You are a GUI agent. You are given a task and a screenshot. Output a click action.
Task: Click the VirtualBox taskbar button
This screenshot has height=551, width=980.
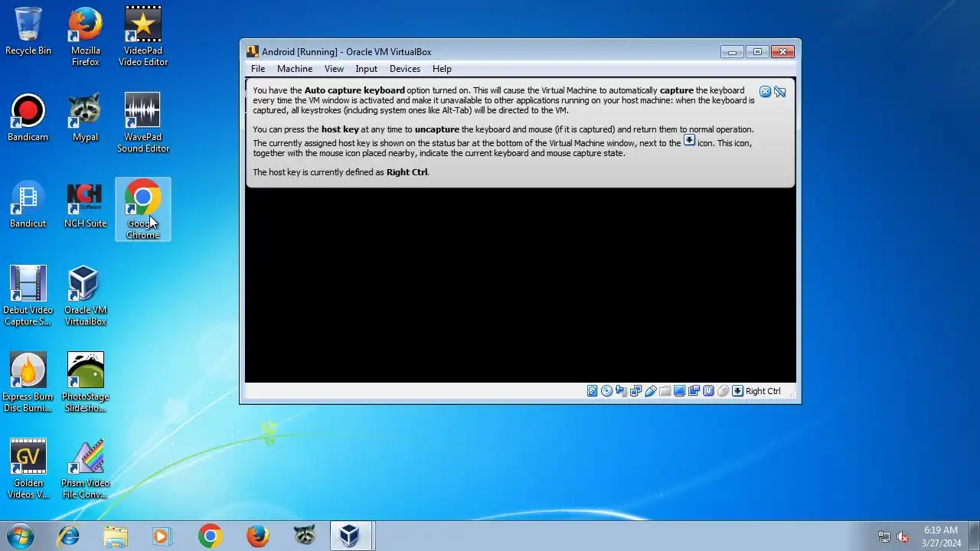(x=351, y=536)
